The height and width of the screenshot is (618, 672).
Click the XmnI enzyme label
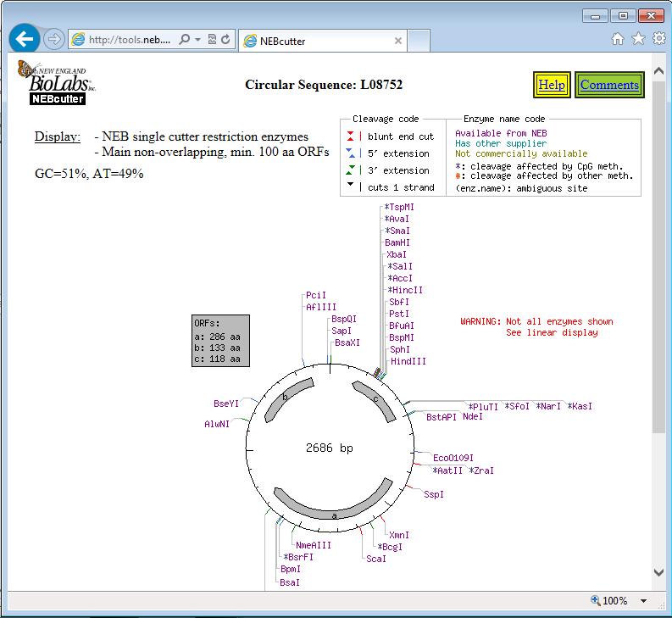click(399, 535)
